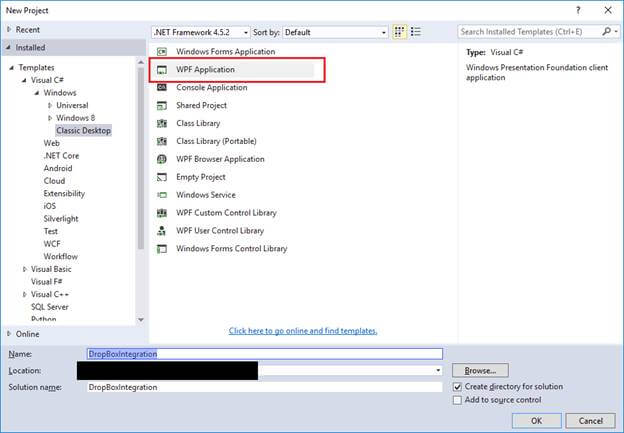
Task: Select the Cloud category
Action: click(54, 181)
